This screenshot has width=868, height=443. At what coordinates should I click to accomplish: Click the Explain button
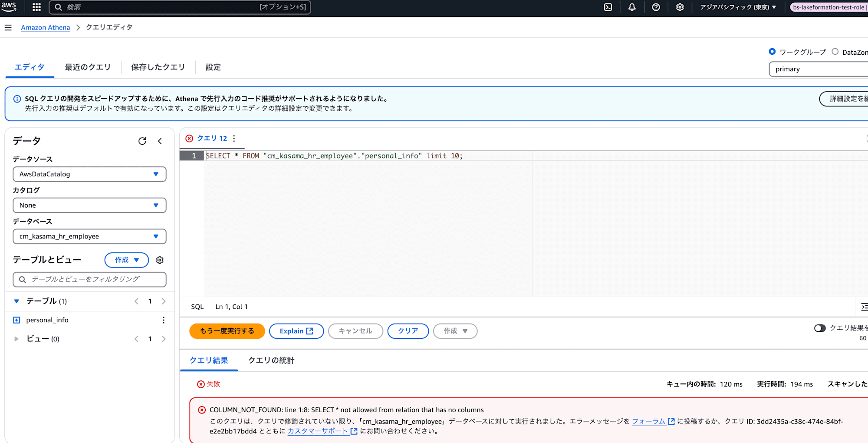pos(296,331)
